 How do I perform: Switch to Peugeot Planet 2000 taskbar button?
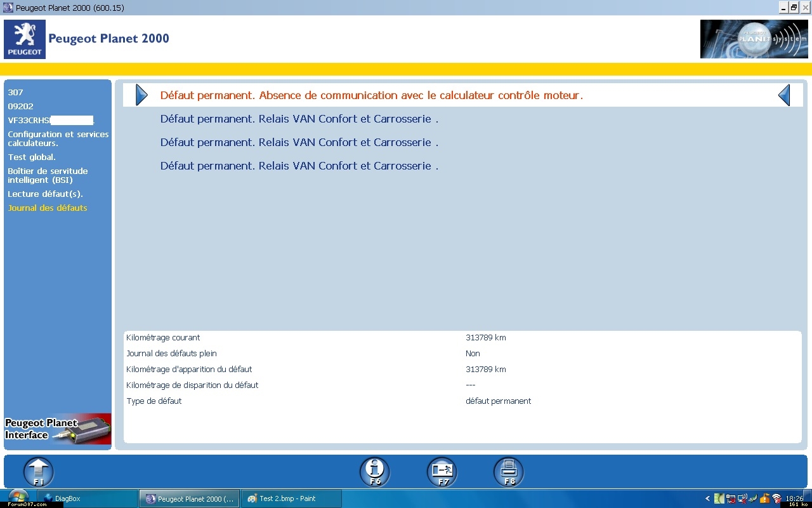click(189, 498)
